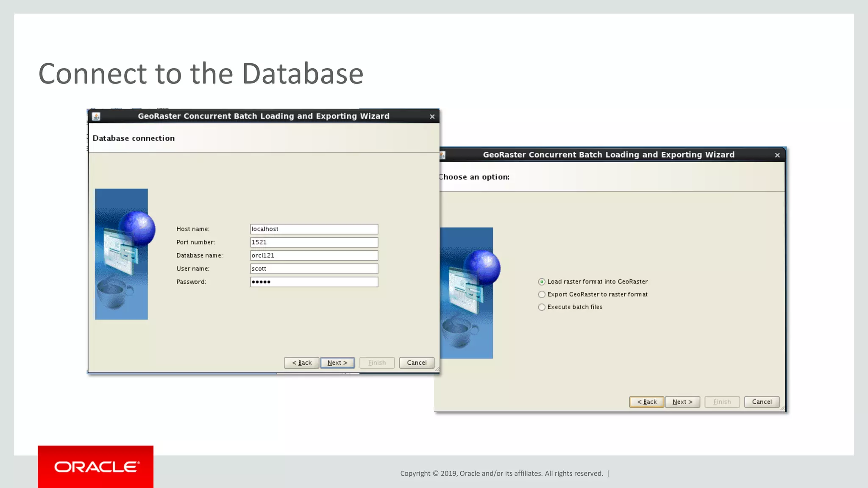Go Back in the Database connection window
Viewport: 868px width, 488px height.
coord(301,363)
